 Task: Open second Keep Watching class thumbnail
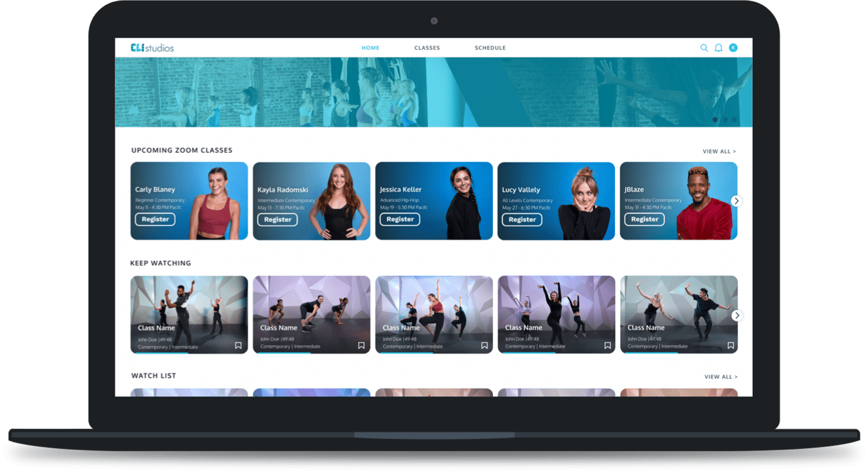[x=311, y=307]
